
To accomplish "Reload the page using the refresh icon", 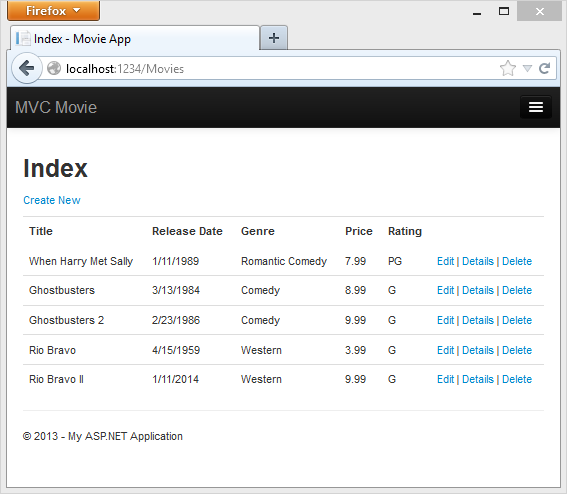I will [544, 68].
